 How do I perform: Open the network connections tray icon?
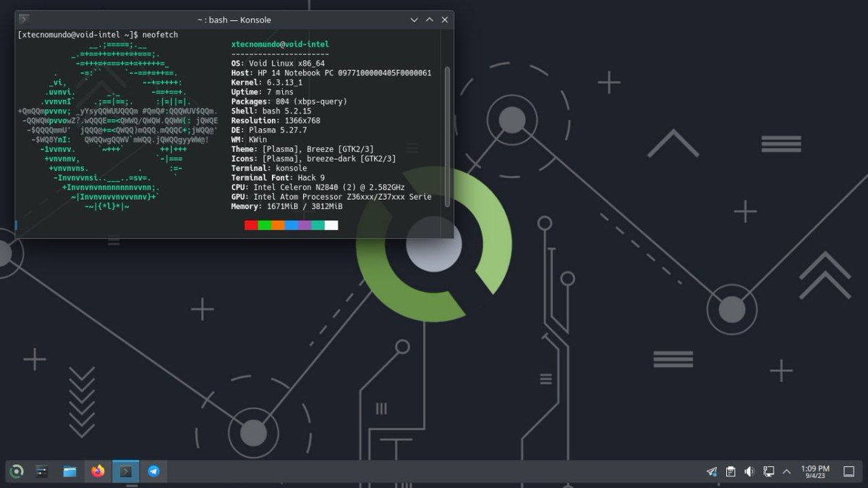pos(768,471)
